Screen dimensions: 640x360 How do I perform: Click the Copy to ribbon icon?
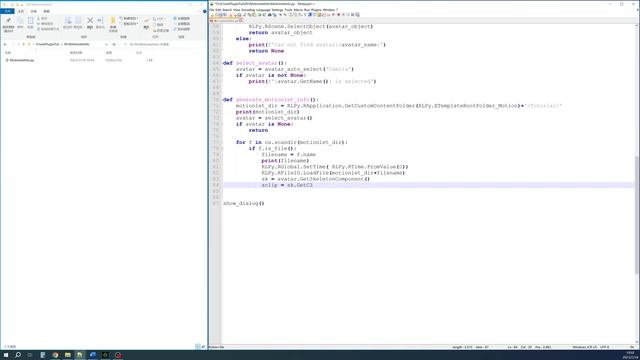[x=78, y=23]
